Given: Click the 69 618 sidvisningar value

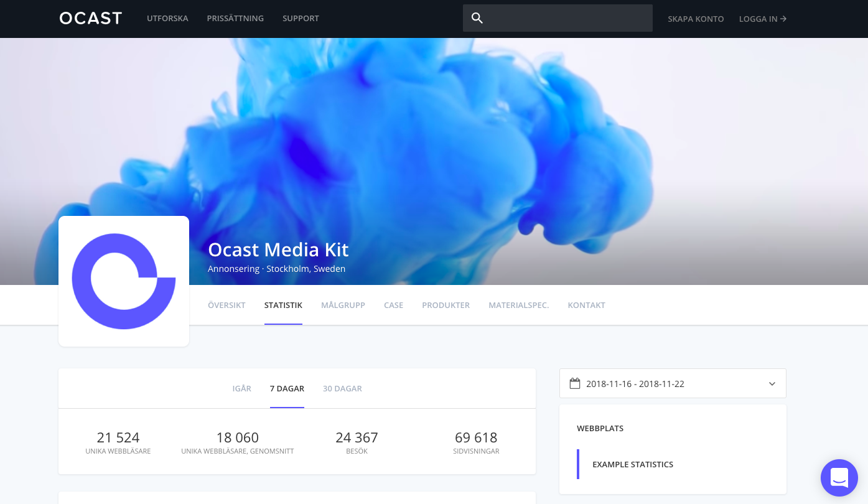Looking at the screenshot, I should [476, 437].
